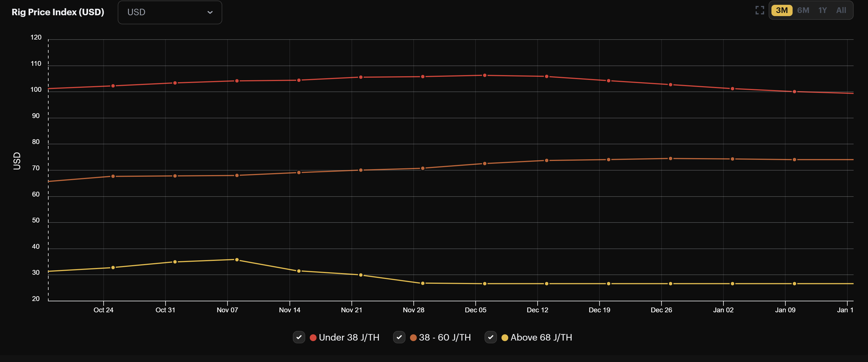The width and height of the screenshot is (868, 362).
Task: Switch to the 6M time range
Action: click(803, 10)
